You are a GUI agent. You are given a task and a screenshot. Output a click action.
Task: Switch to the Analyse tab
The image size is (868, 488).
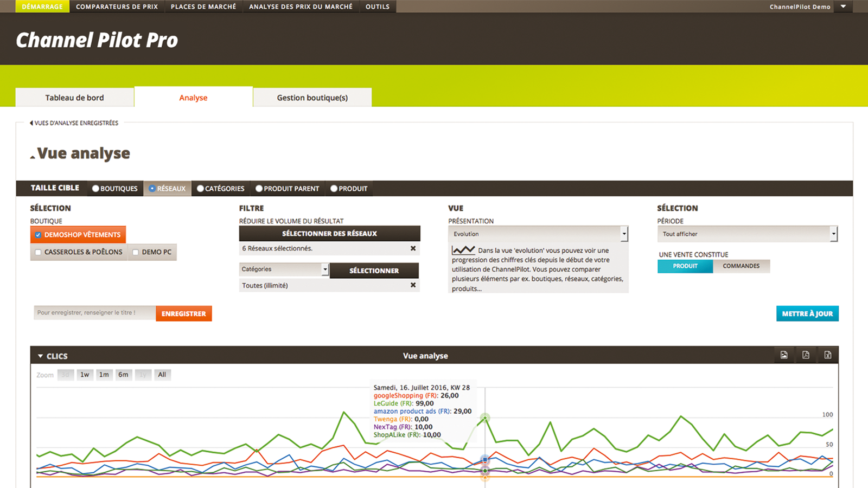click(193, 98)
